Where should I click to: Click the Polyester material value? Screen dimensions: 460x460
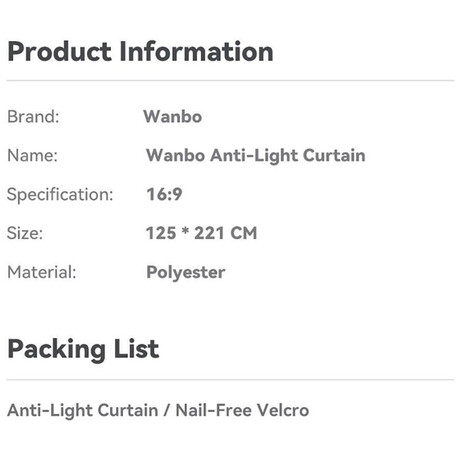pyautogui.click(x=186, y=273)
